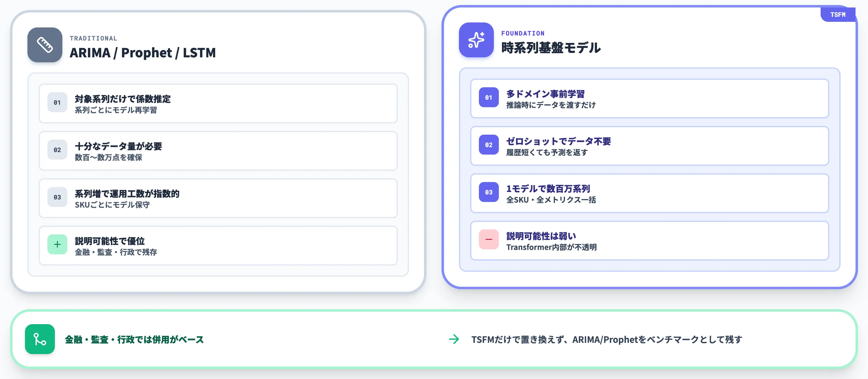Click the text 1モデルで数百万系列
The image size is (868, 379).
tap(548, 188)
